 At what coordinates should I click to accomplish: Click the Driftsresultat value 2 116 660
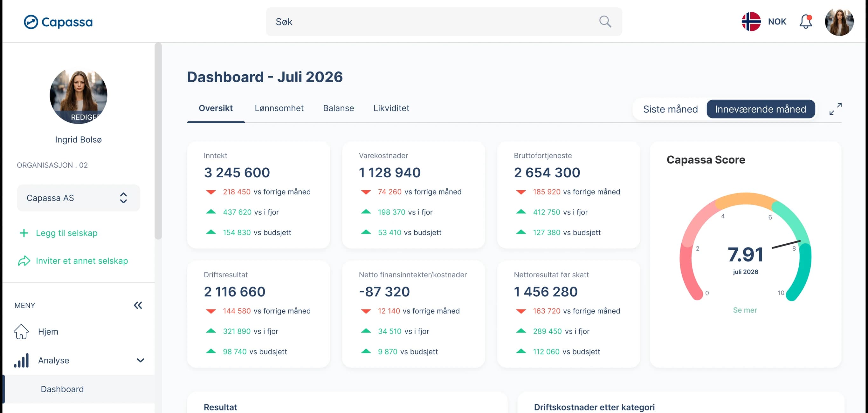tap(235, 292)
